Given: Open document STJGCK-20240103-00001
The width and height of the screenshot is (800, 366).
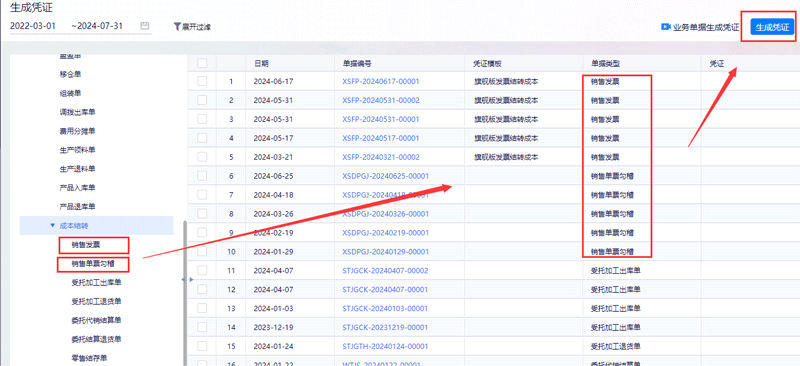Looking at the screenshot, I should (x=385, y=308).
